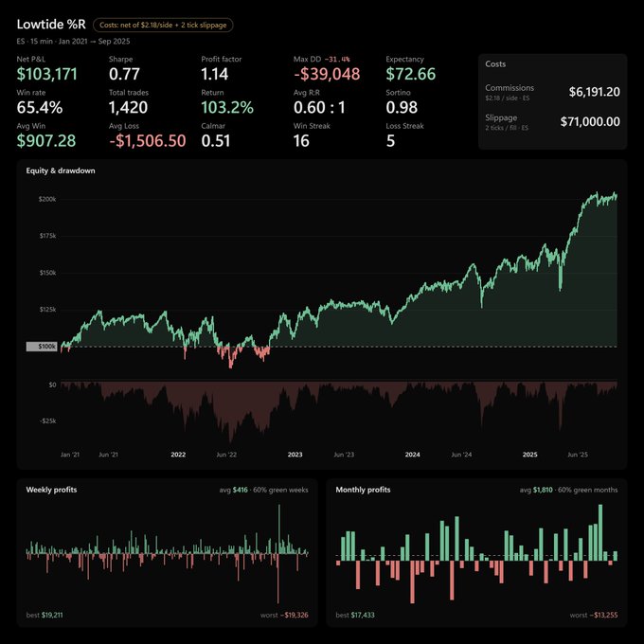The width and height of the screenshot is (644, 644).
Task: Click the Win rate value 65.4%
Action: 40,108
